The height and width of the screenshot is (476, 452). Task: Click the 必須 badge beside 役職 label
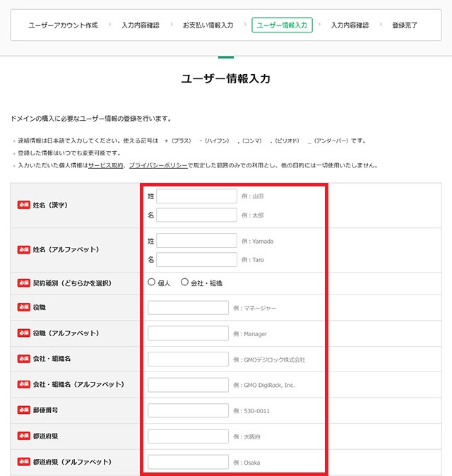pos(24,307)
